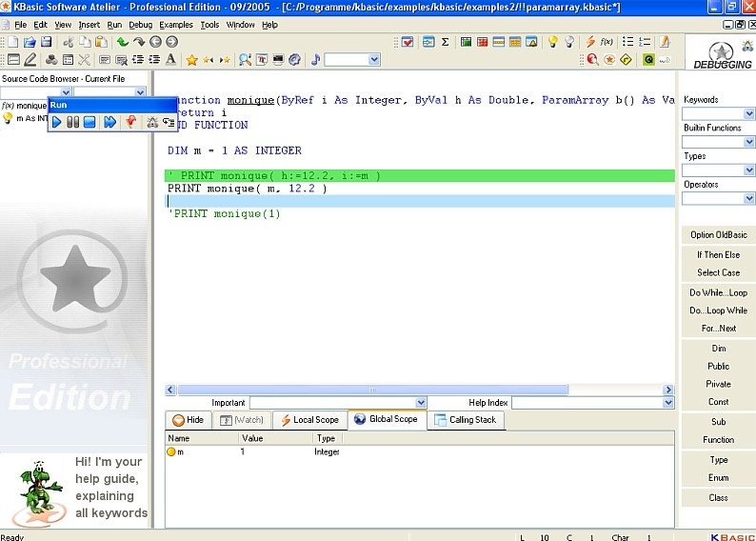Click the Cut scissors icon
The width and height of the screenshot is (756, 541).
click(69, 42)
